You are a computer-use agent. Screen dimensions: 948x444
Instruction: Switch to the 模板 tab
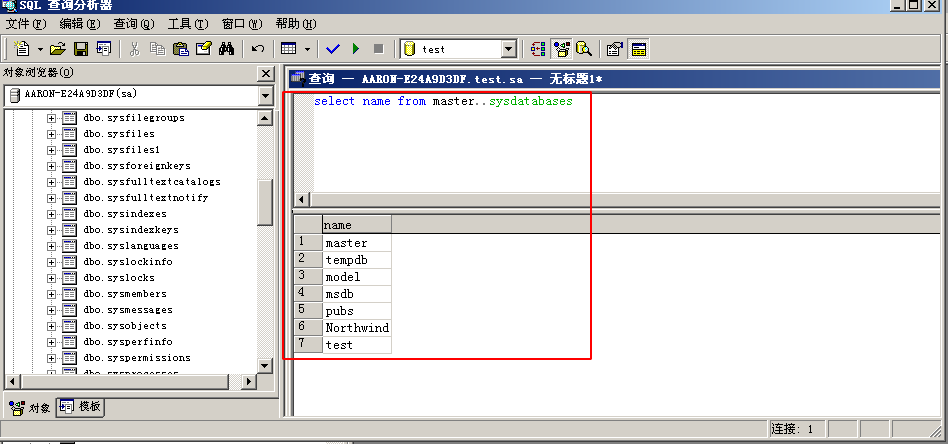tap(80, 406)
